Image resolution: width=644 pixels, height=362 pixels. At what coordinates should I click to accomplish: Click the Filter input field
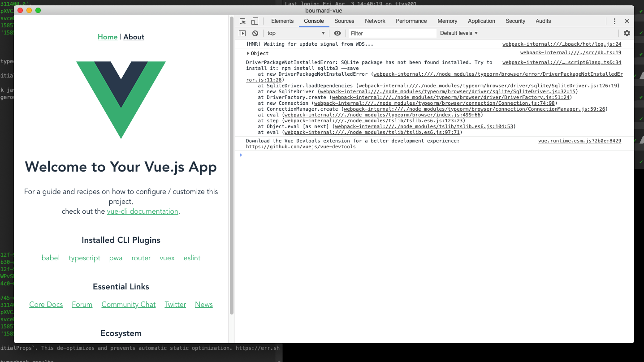click(390, 33)
